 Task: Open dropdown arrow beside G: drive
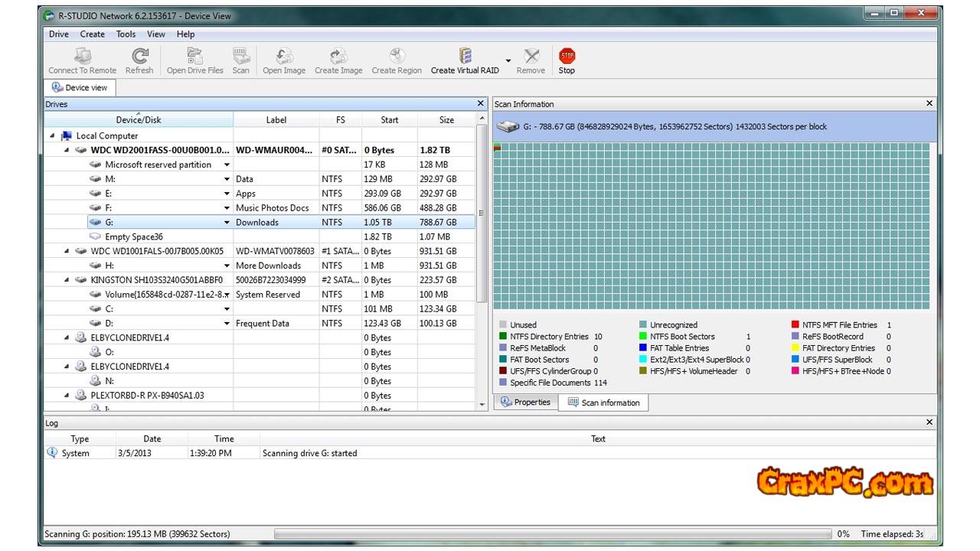click(x=227, y=223)
